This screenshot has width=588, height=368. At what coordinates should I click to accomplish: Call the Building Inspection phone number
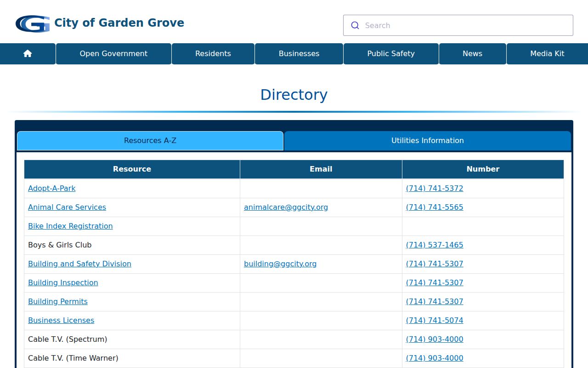coord(435,282)
